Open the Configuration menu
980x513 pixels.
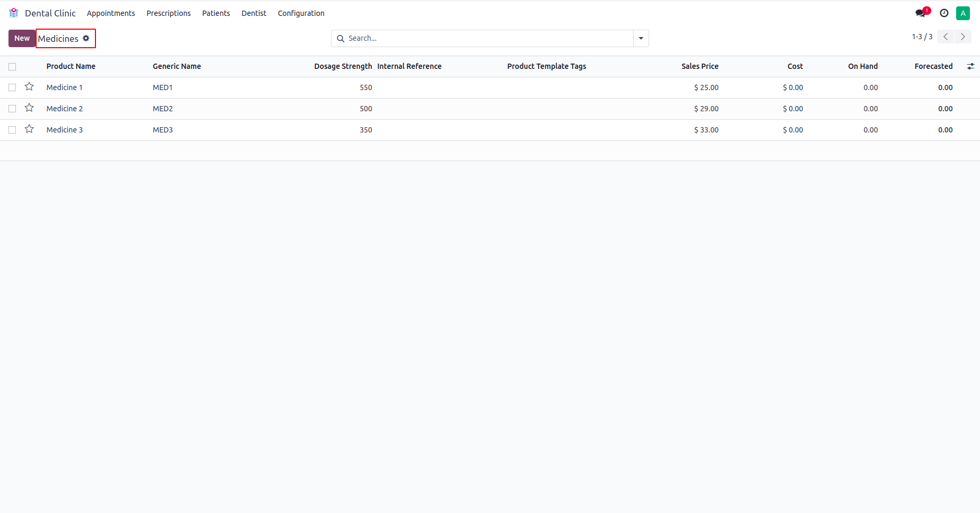pyautogui.click(x=301, y=13)
